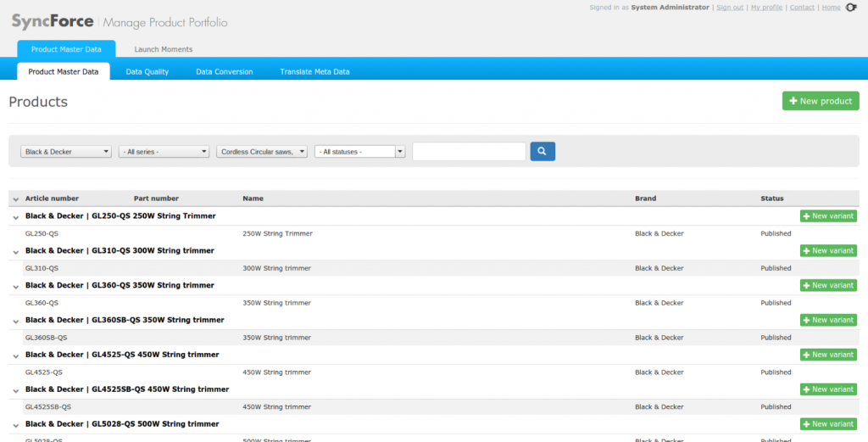Open the My profile link
Screen dimensions: 868x442
pyautogui.click(x=766, y=8)
